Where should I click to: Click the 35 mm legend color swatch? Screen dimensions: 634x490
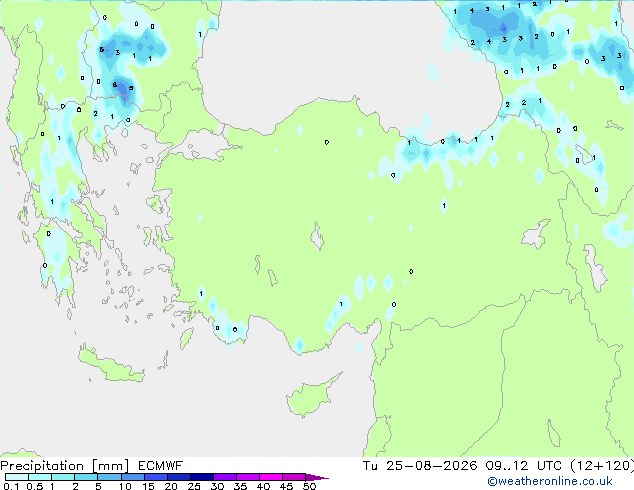247,477
